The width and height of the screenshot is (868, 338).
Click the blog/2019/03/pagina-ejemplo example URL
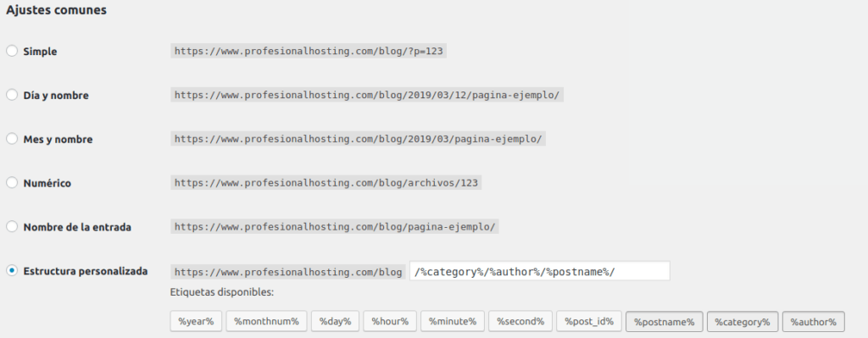pos(359,139)
